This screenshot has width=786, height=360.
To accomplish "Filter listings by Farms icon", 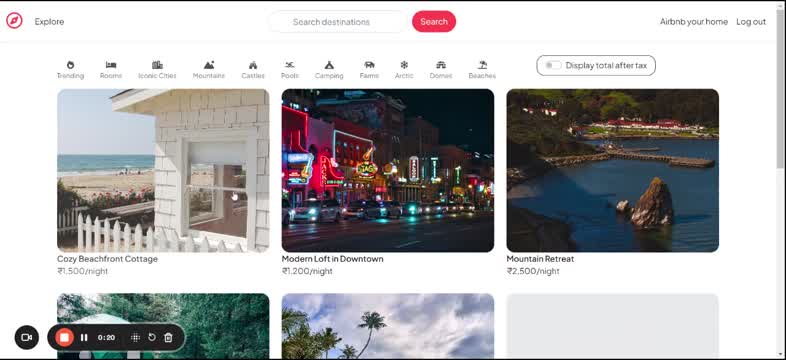I will click(x=369, y=65).
